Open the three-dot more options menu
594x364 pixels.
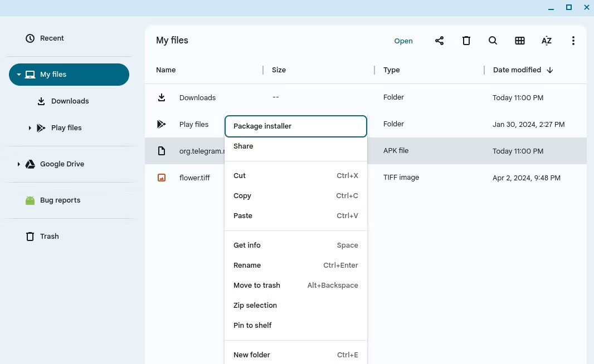click(x=573, y=41)
